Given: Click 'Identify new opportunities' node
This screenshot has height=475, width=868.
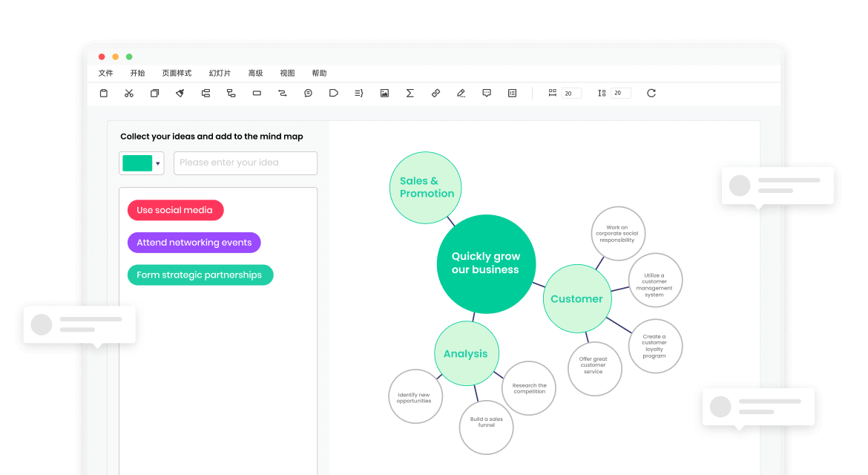Looking at the screenshot, I should pos(415,396).
